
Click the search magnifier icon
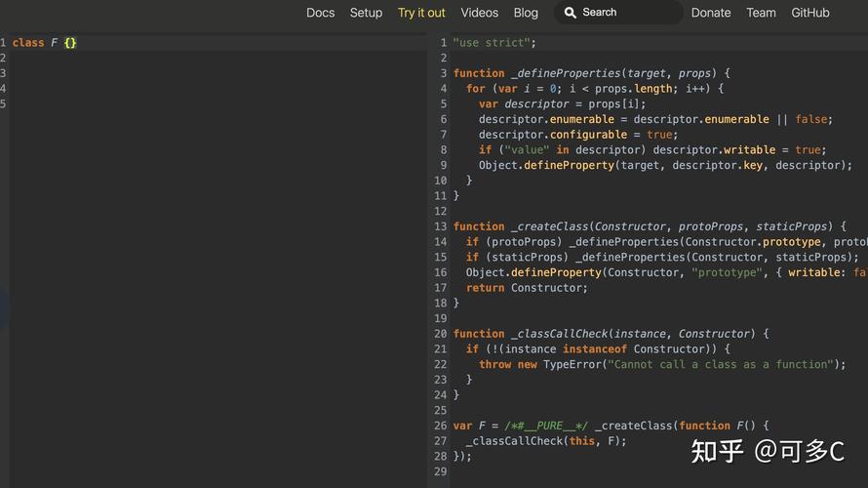[571, 13]
